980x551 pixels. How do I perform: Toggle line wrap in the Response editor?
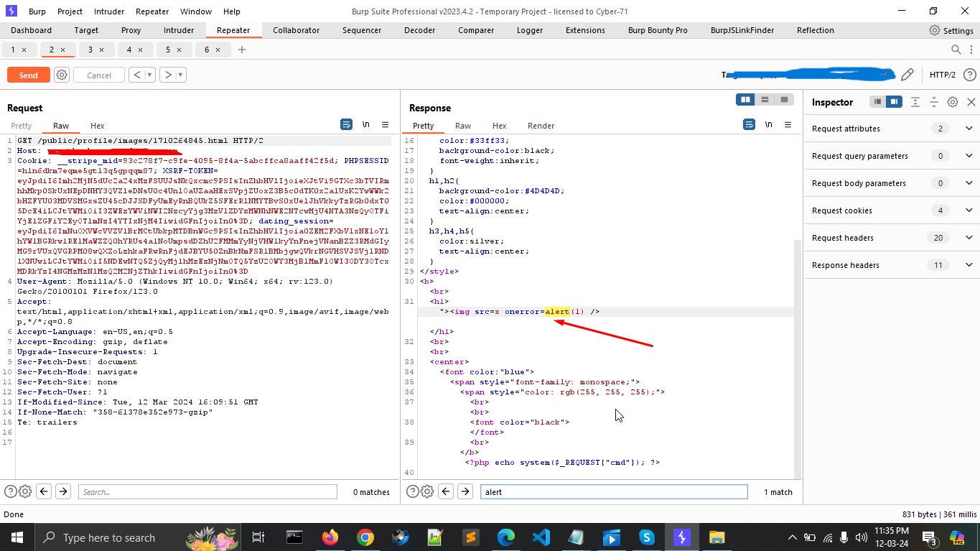click(x=749, y=124)
